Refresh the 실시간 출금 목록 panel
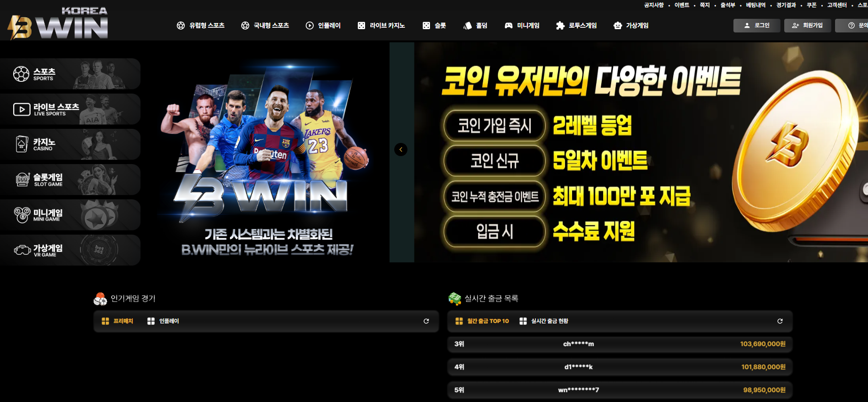 780,321
